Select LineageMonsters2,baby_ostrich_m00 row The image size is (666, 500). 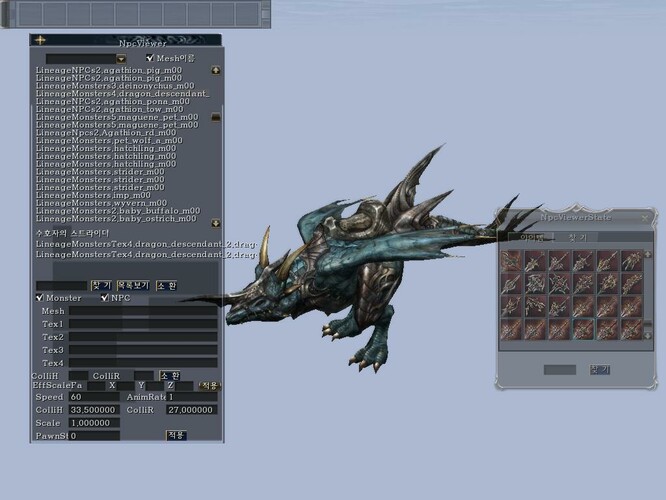[x=116, y=219]
